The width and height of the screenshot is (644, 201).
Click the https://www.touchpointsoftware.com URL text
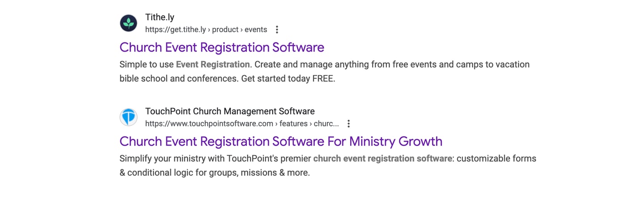pos(209,124)
